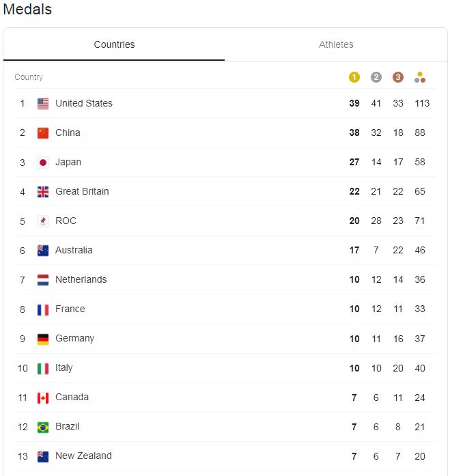Click the China flag icon
This screenshot has width=450, height=476.
tap(43, 133)
